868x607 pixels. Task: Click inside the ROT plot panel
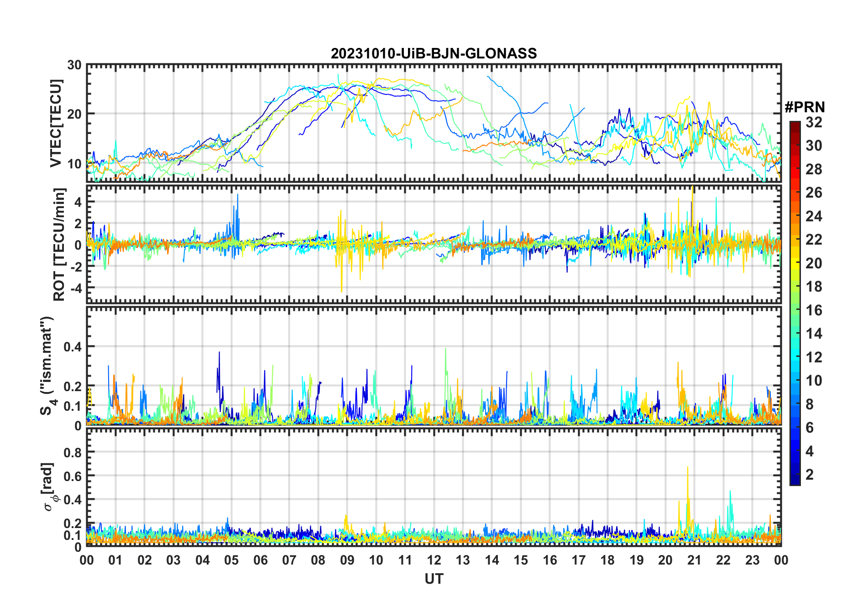(434, 244)
